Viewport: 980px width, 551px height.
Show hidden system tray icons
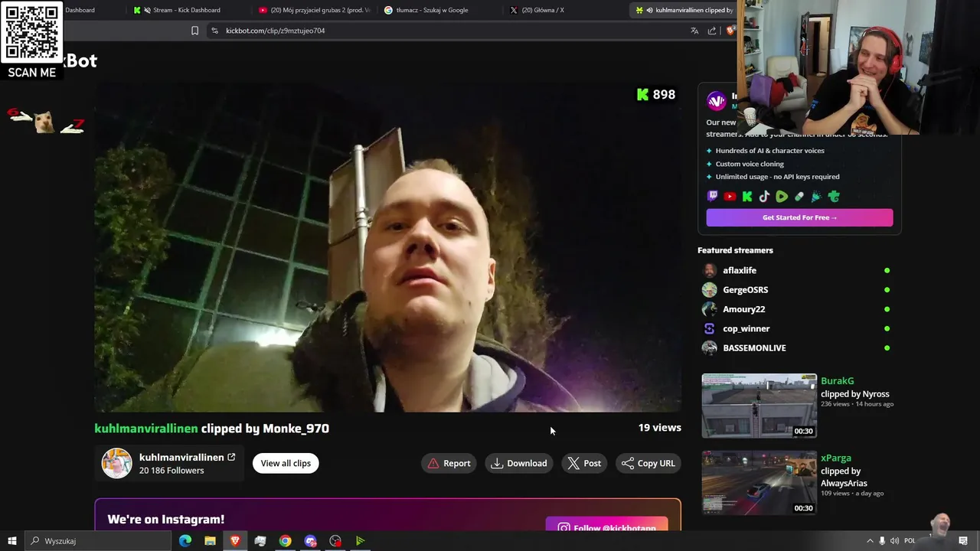coord(870,541)
